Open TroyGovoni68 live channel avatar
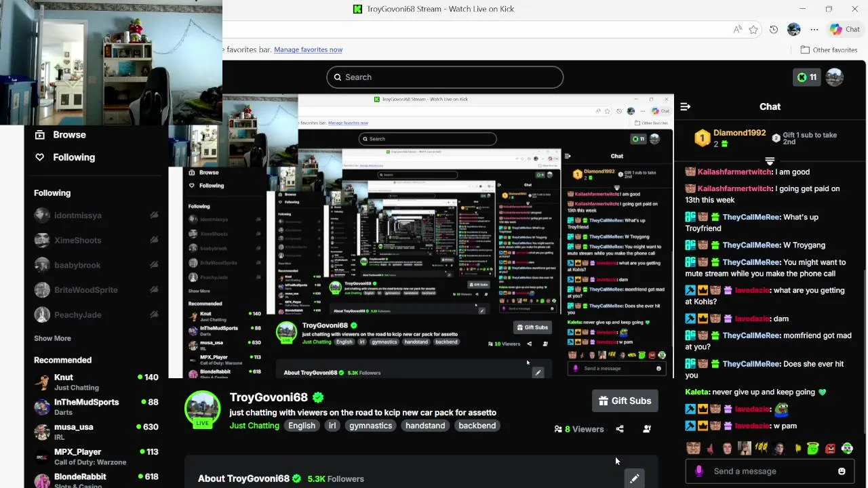The width and height of the screenshot is (868, 488). [x=203, y=409]
